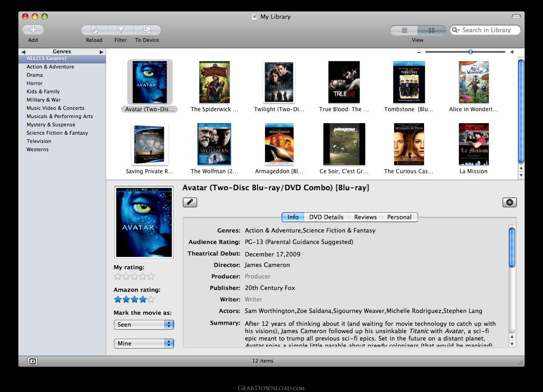Select True Blood cover

click(344, 82)
